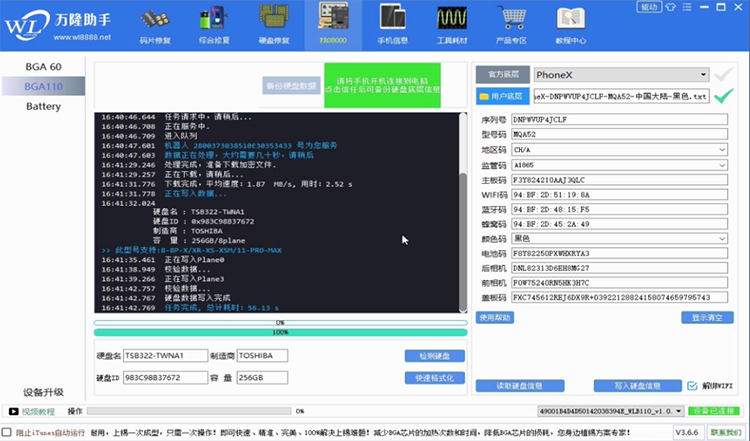
Task: Select BGA110 tab
Action: (x=43, y=87)
